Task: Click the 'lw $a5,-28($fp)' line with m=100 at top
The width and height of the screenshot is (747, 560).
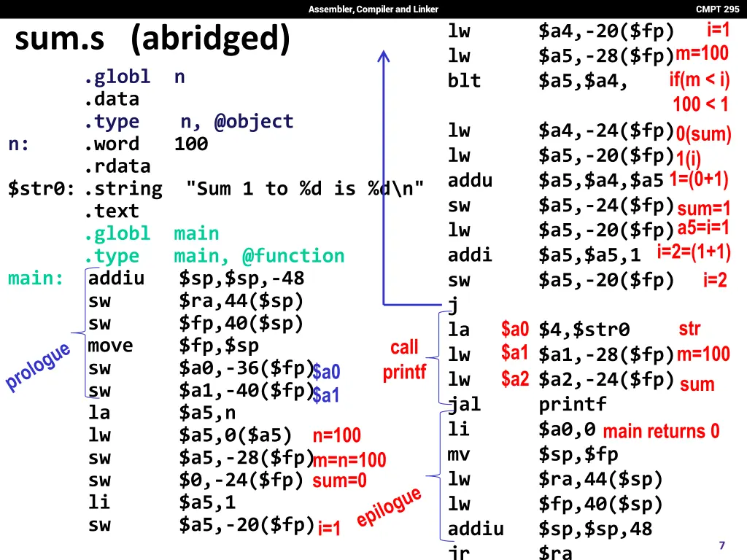Action: tap(561, 55)
